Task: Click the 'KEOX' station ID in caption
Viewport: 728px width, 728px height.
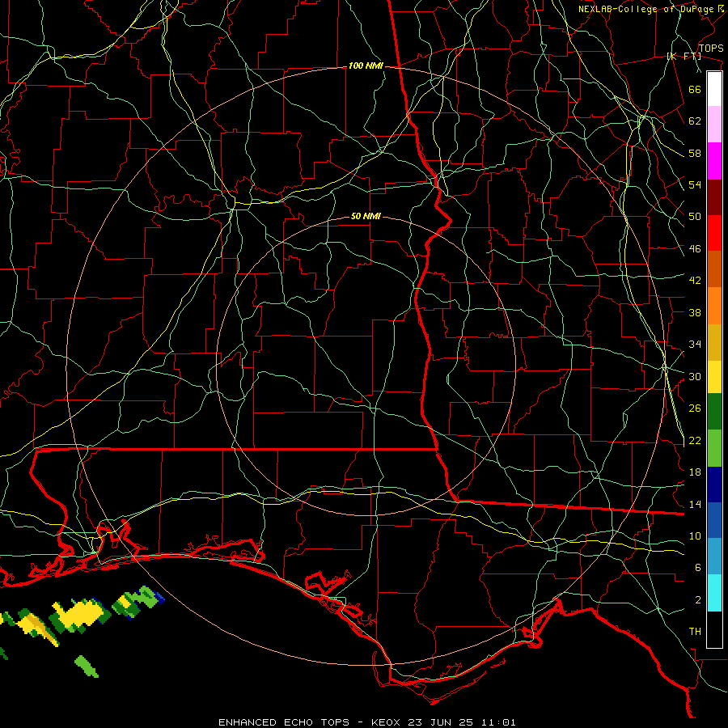Action: click(387, 722)
